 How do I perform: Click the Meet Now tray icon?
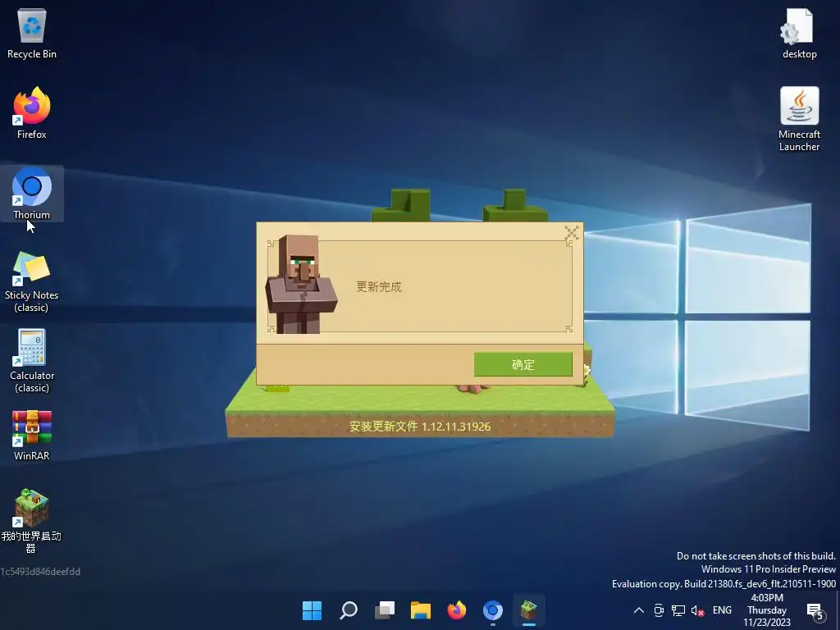point(659,610)
